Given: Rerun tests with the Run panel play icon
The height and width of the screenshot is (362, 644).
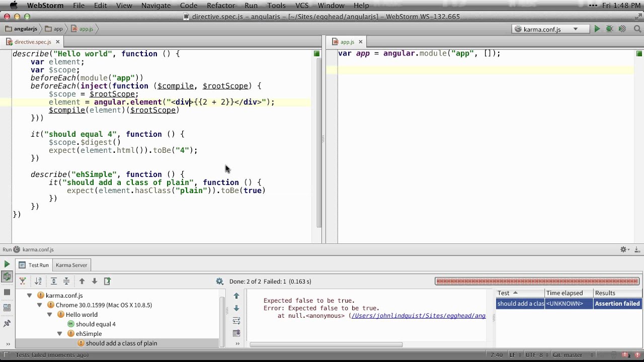Looking at the screenshot, I should click(7, 264).
